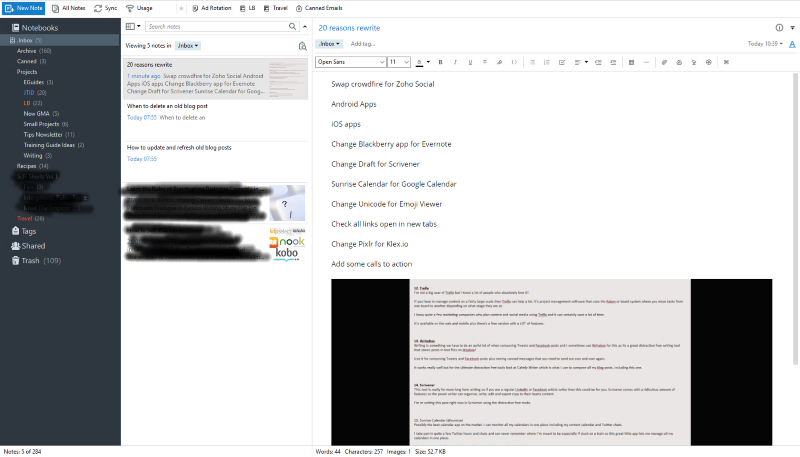
Task: Select the Notebooks sidebar header
Action: pyautogui.click(x=35, y=28)
